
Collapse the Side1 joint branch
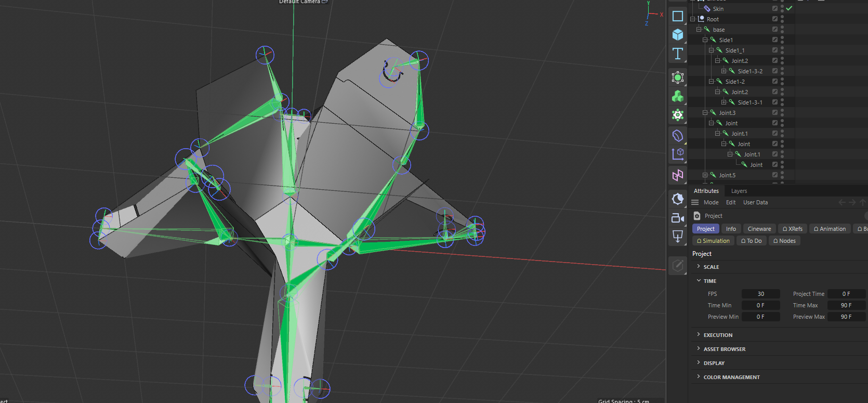pos(705,40)
